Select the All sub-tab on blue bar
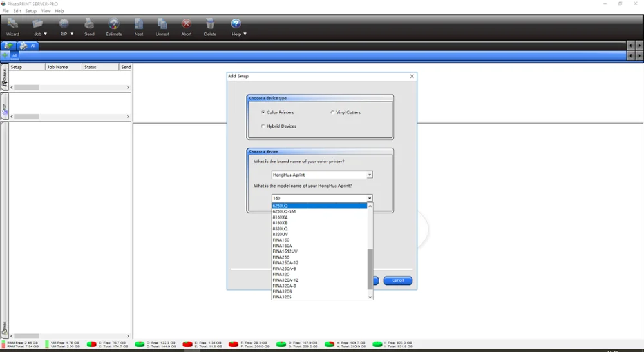This screenshot has height=352, width=644. (x=14, y=55)
